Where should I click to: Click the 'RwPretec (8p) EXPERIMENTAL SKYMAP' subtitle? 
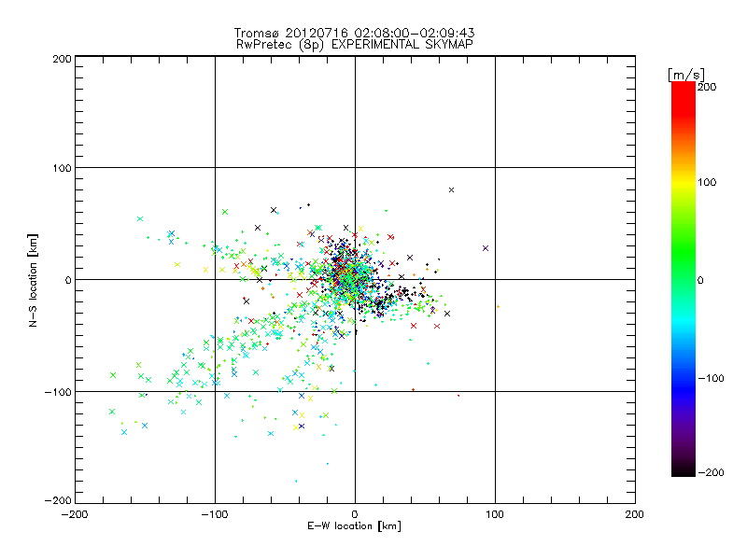(355, 44)
